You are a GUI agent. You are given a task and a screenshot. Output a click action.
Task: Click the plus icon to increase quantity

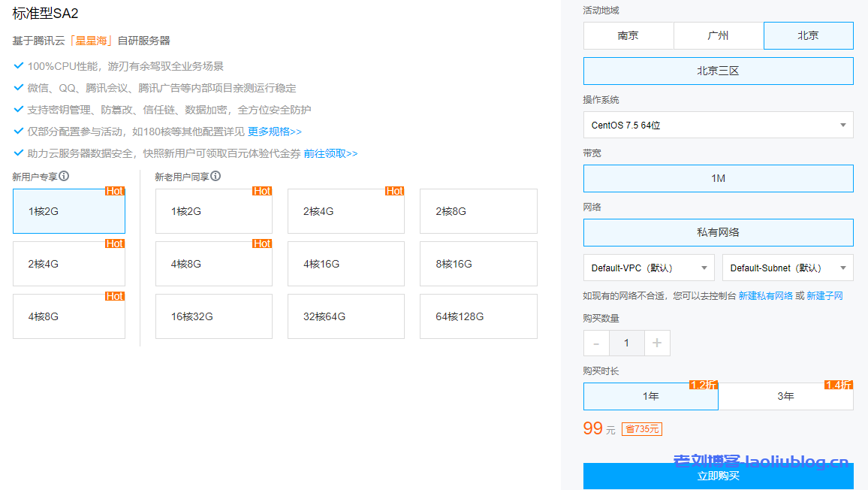click(x=657, y=343)
